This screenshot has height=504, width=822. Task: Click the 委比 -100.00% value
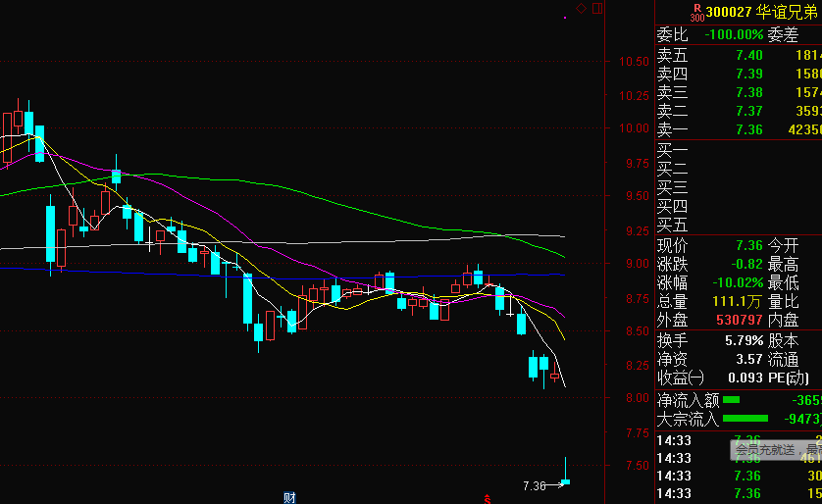[x=734, y=35]
